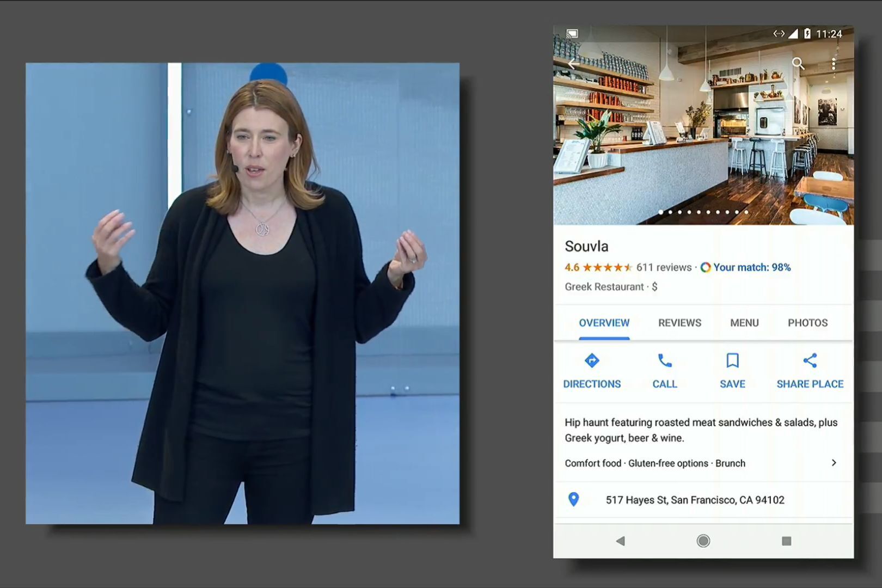The height and width of the screenshot is (588, 882).
Task: Open the Menu tab
Action: (744, 323)
